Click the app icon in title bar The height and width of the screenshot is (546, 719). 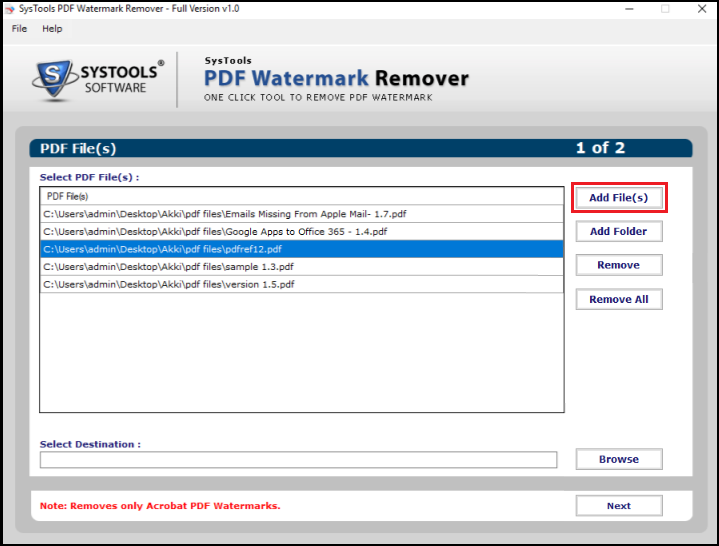10,9
